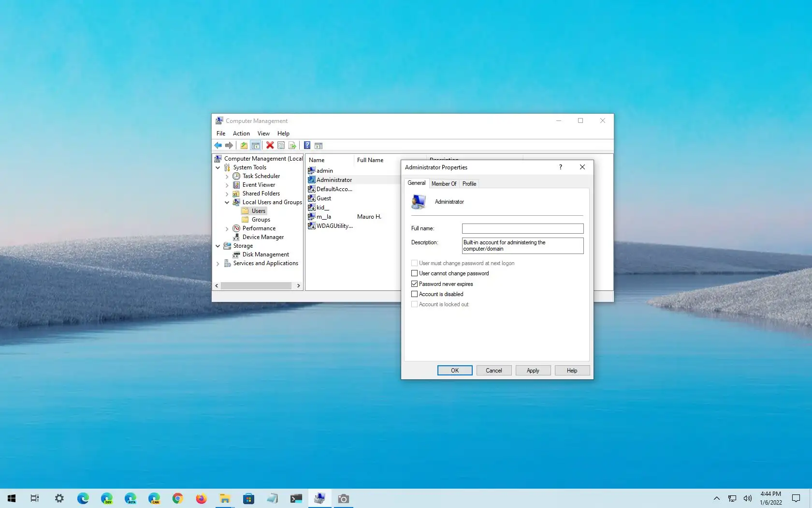Open Firefox from the taskbar

pos(201,498)
